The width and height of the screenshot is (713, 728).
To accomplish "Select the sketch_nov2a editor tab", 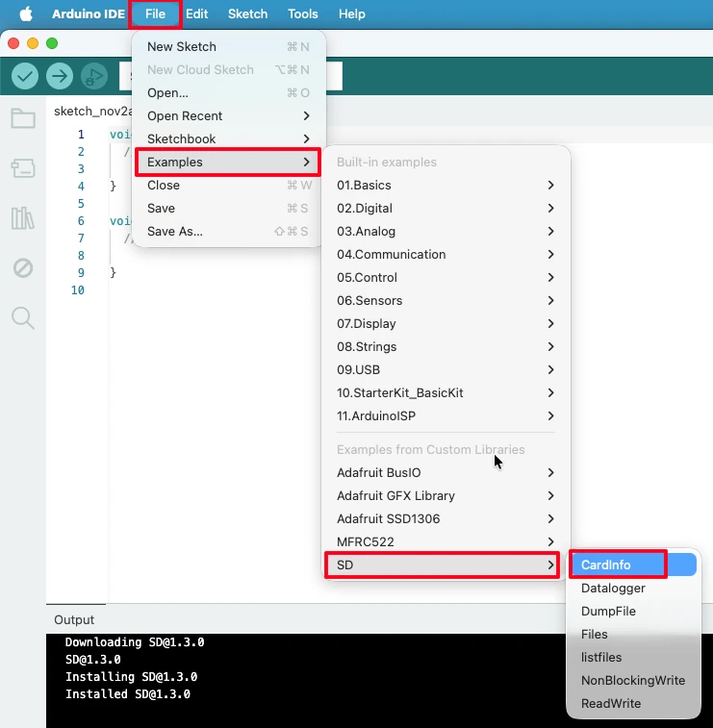I will (x=93, y=112).
